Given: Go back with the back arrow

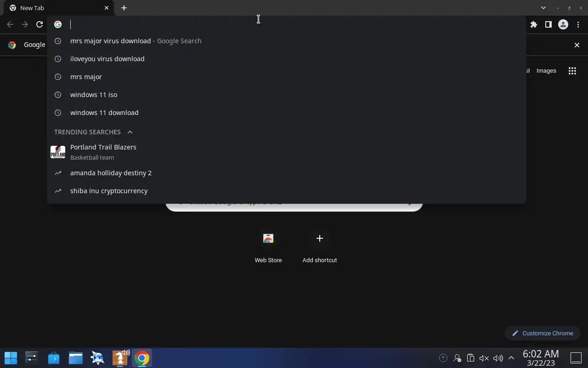Looking at the screenshot, I should click(10, 24).
